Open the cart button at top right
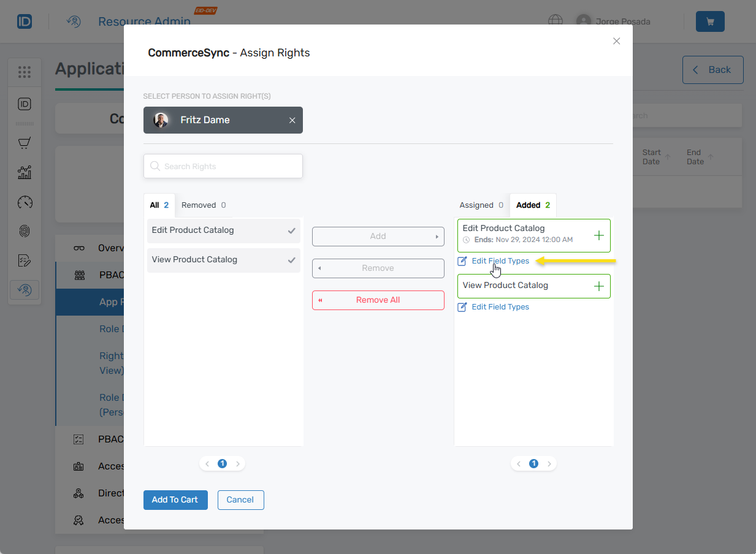This screenshot has width=756, height=554. coord(709,21)
